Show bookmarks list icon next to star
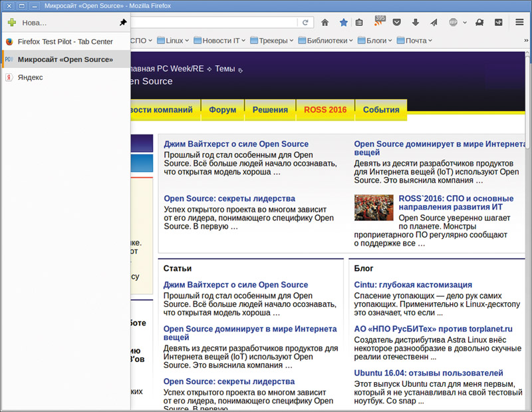This screenshot has height=412, width=532. pyautogui.click(x=359, y=23)
